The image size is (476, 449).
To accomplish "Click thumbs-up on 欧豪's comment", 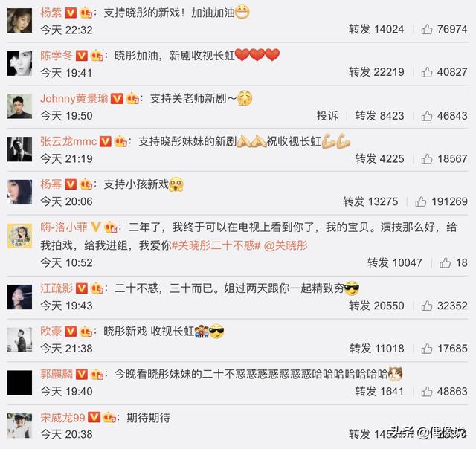I will tap(426, 349).
